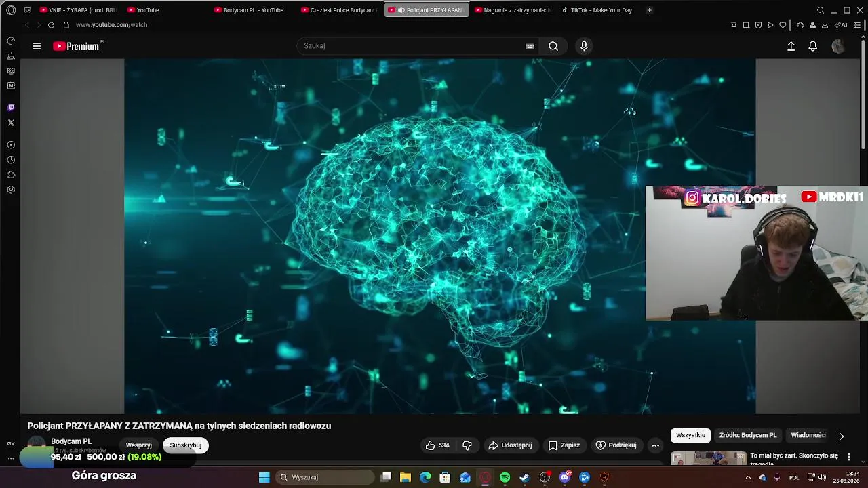Open Steam from the taskbar
This screenshot has height=488, width=868.
click(525, 477)
